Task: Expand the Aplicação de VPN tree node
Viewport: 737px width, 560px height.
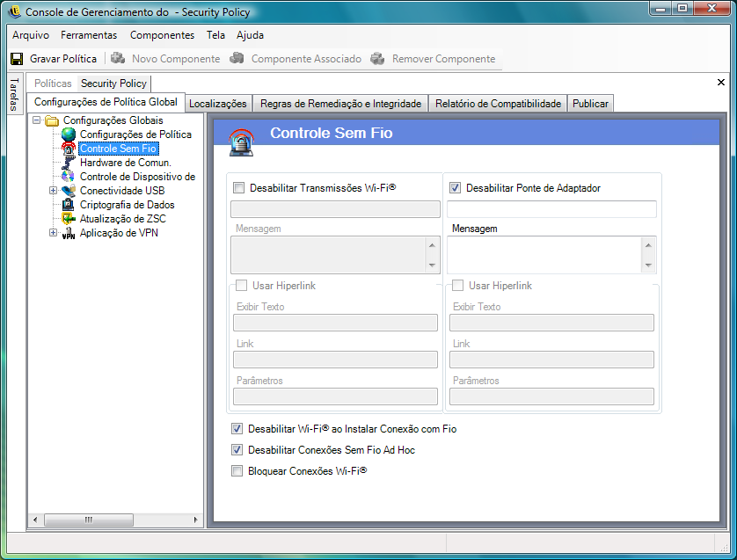Action: 53,233
